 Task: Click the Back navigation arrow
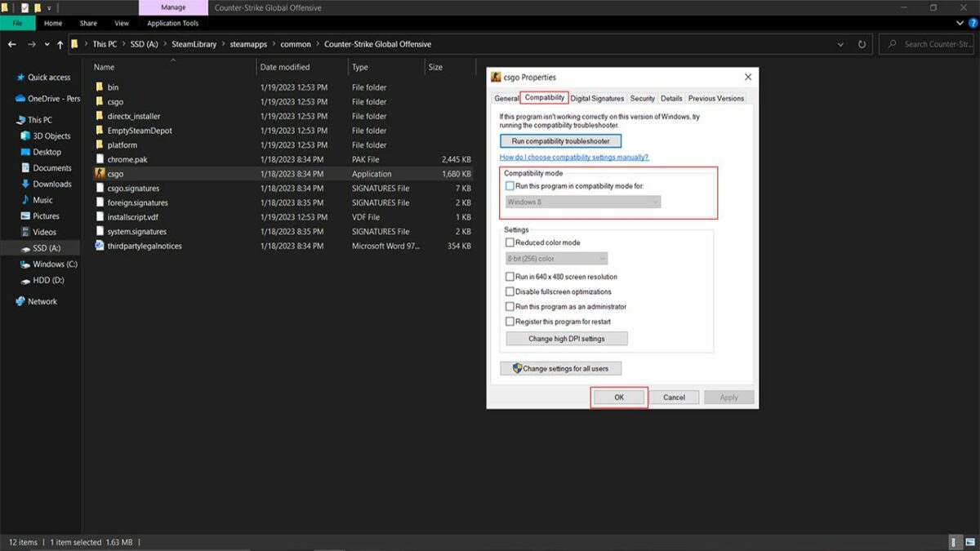[12, 44]
